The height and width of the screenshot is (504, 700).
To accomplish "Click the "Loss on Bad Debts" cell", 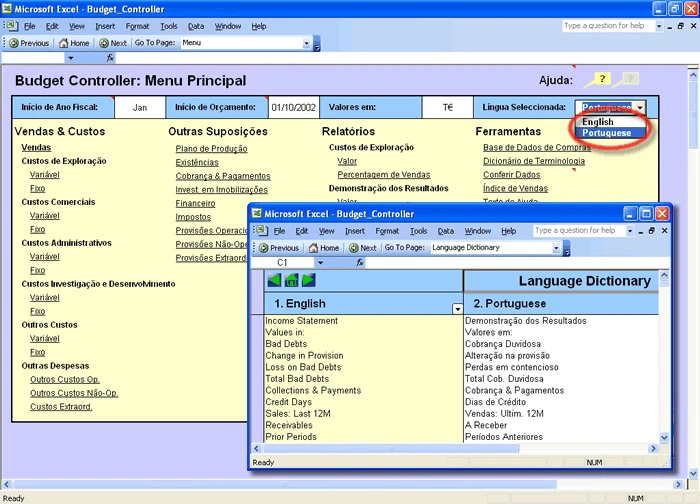I will [363, 367].
